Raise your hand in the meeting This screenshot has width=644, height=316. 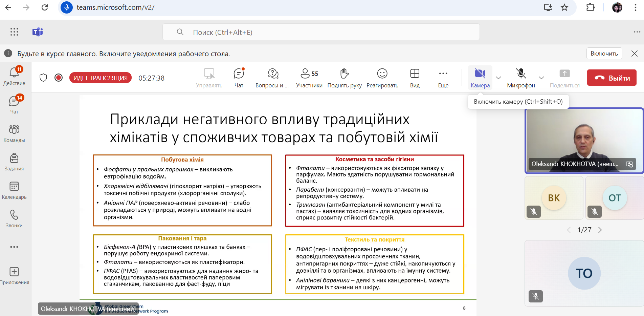(344, 78)
